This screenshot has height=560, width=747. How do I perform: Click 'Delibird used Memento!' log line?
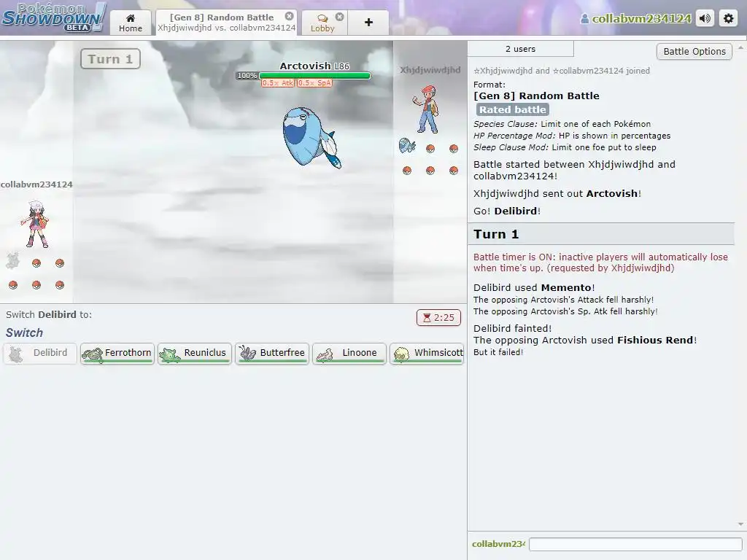[x=534, y=287]
